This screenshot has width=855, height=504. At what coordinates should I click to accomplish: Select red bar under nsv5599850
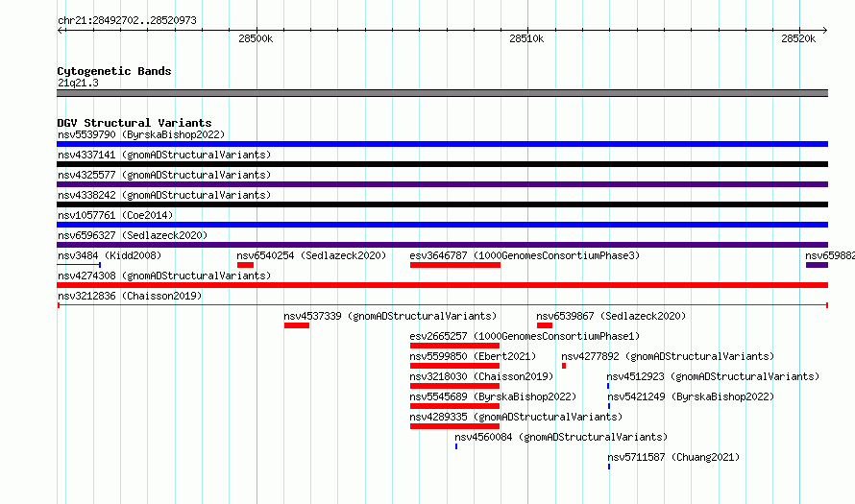coord(454,366)
